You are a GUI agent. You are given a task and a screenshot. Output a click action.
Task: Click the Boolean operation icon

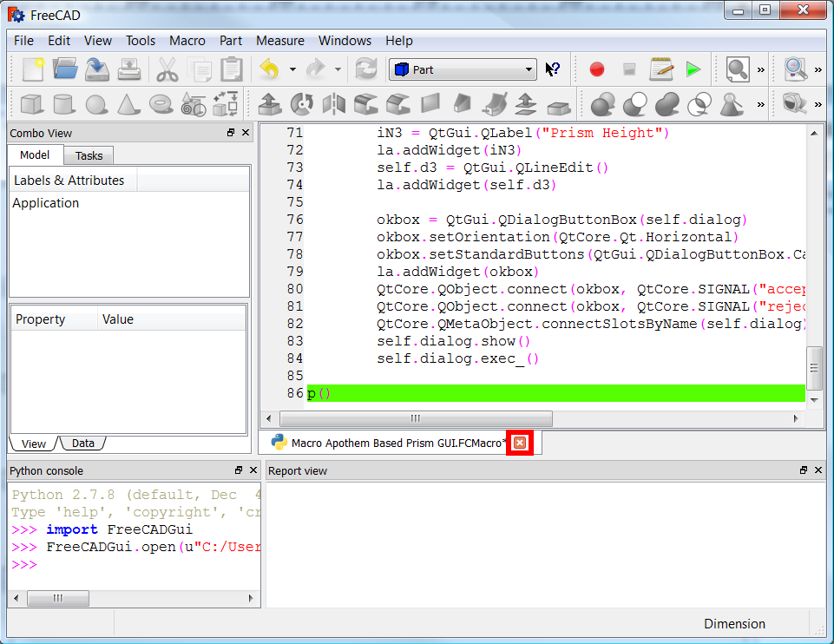click(602, 104)
